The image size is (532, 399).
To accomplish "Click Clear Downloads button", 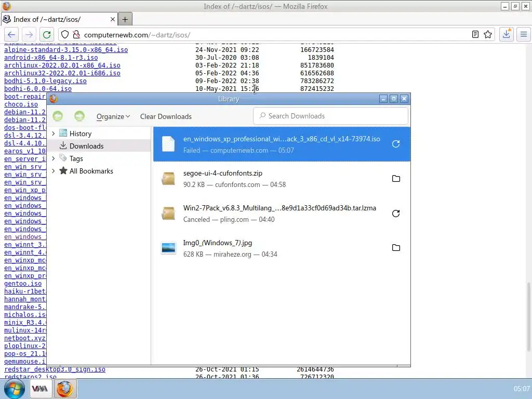I will (x=166, y=116).
